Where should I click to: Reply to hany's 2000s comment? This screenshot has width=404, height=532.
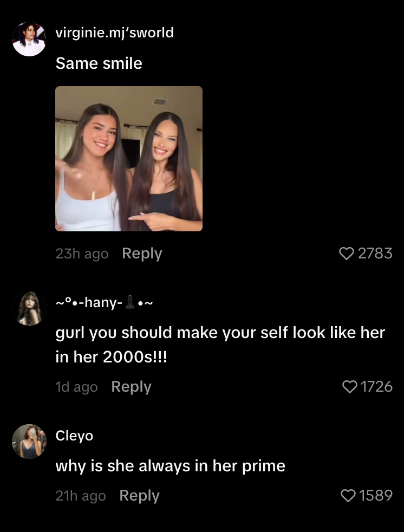coord(131,387)
